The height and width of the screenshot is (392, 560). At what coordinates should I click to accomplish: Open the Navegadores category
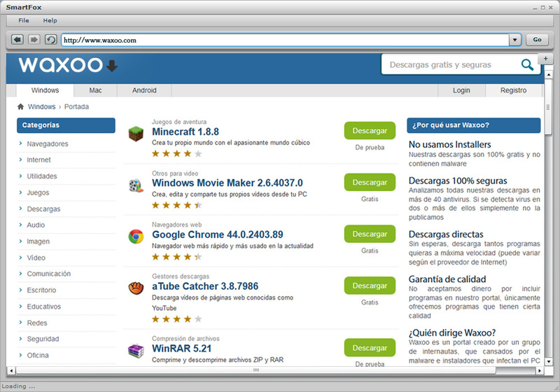pyautogui.click(x=48, y=144)
